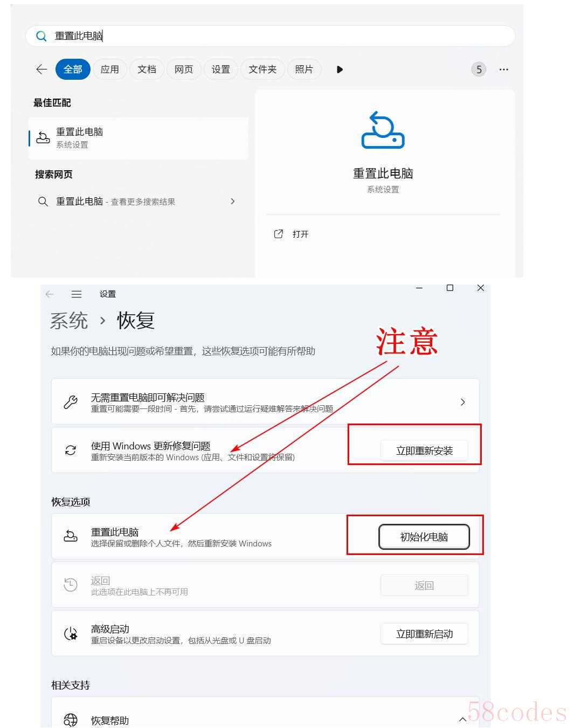This screenshot has width=575, height=728.
Task: Click the back arrow in Settings window
Action: click(x=50, y=294)
